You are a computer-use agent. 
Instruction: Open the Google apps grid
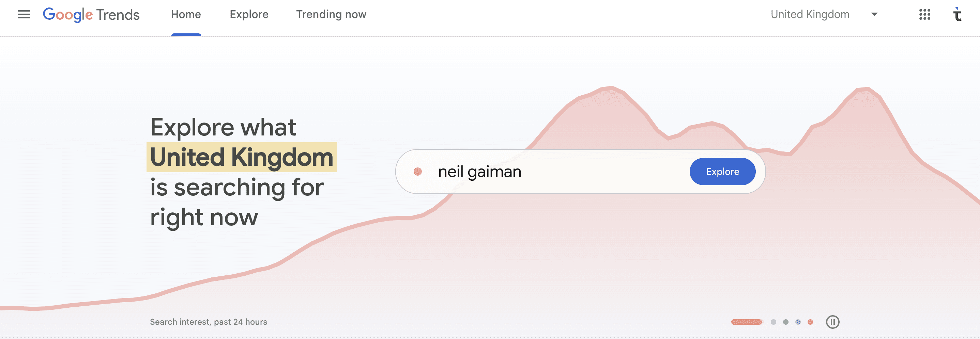(924, 14)
